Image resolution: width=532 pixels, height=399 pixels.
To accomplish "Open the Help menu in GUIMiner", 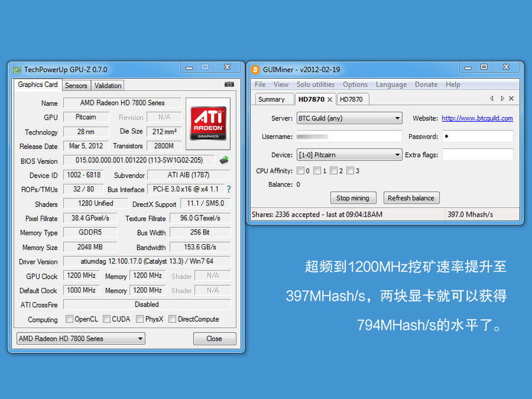I will (453, 85).
